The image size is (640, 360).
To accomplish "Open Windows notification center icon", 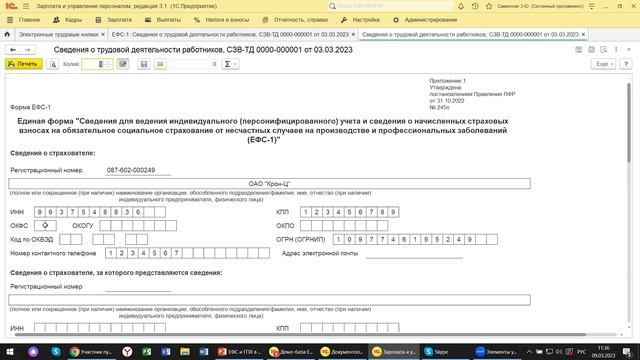I will tap(627, 351).
